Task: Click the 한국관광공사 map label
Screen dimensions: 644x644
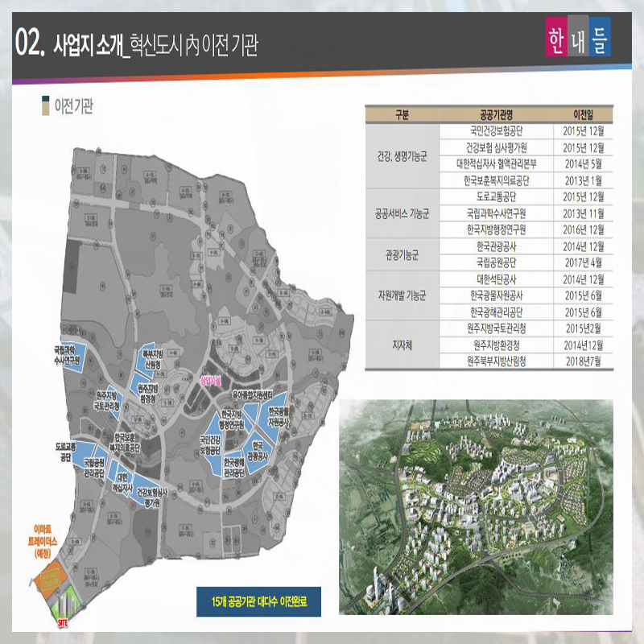Action: (258, 451)
